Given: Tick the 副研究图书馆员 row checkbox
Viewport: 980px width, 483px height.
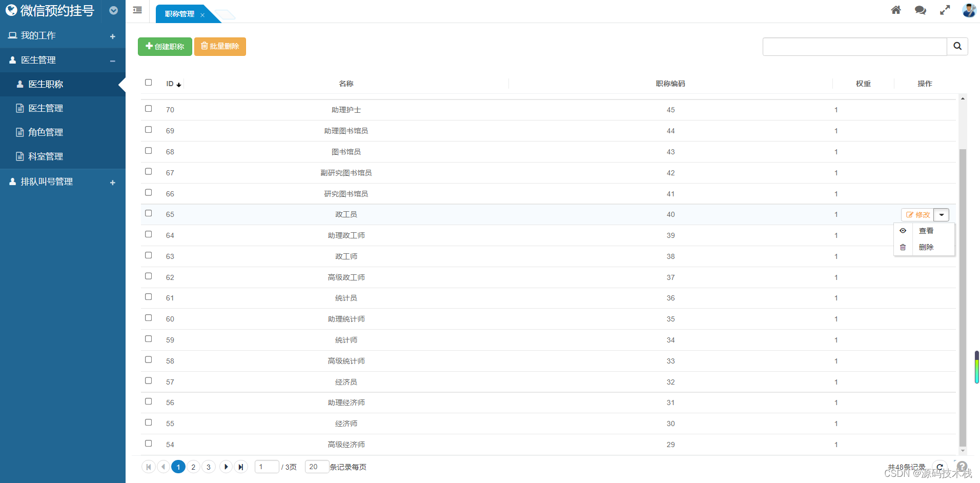Looking at the screenshot, I should (x=149, y=172).
